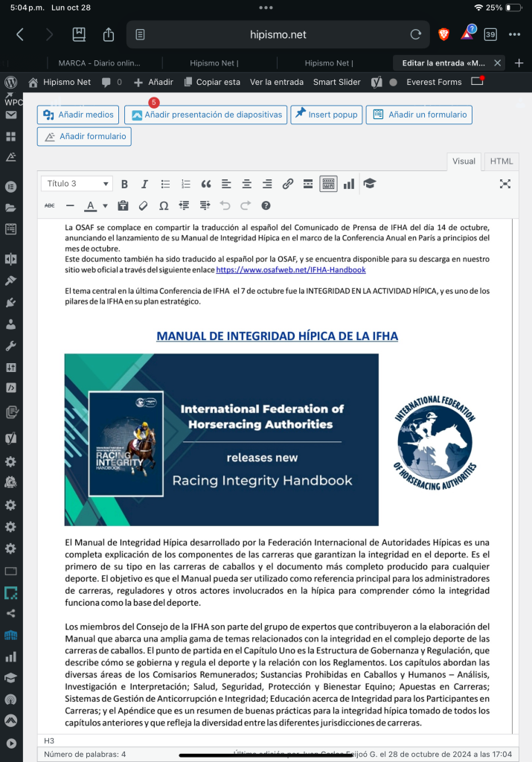Open comments bubble in admin bar
This screenshot has width=532, height=762.
[x=112, y=82]
